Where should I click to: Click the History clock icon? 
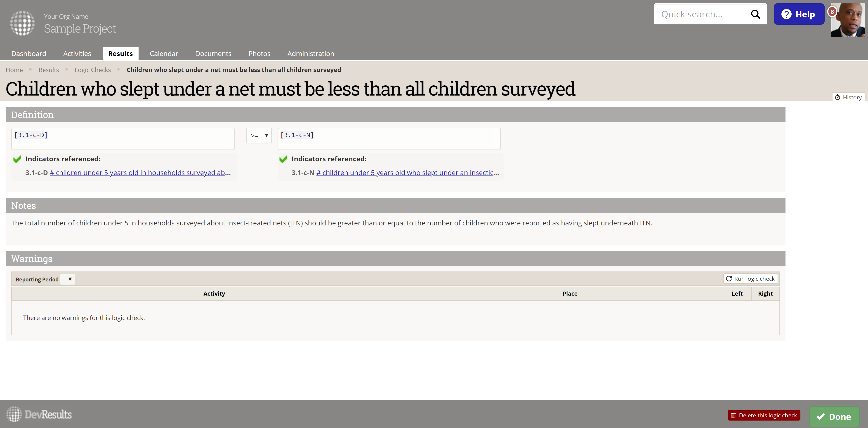[x=837, y=97]
